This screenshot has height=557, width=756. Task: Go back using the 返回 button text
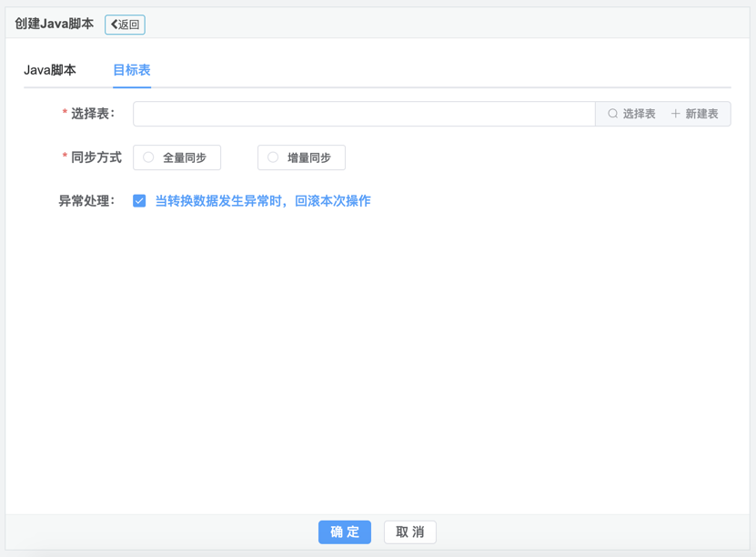pyautogui.click(x=129, y=25)
